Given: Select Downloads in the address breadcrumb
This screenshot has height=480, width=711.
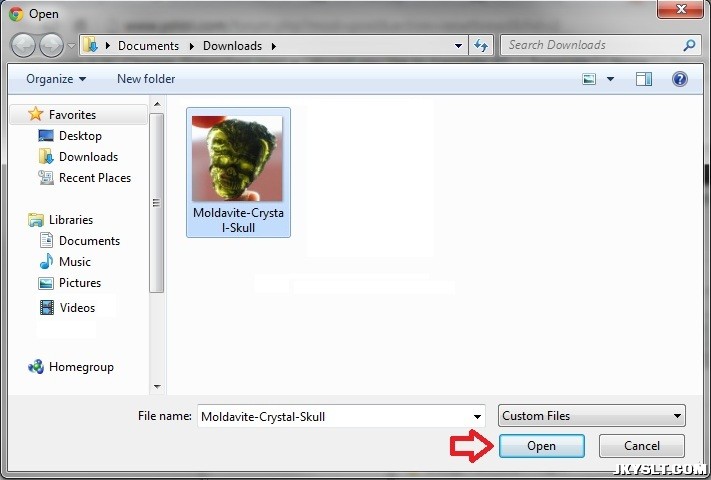Looking at the screenshot, I should point(232,46).
